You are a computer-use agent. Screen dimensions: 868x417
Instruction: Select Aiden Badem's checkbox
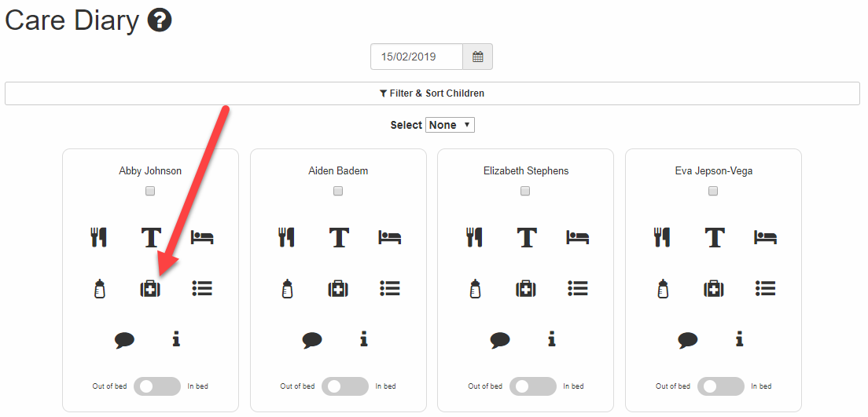338,191
